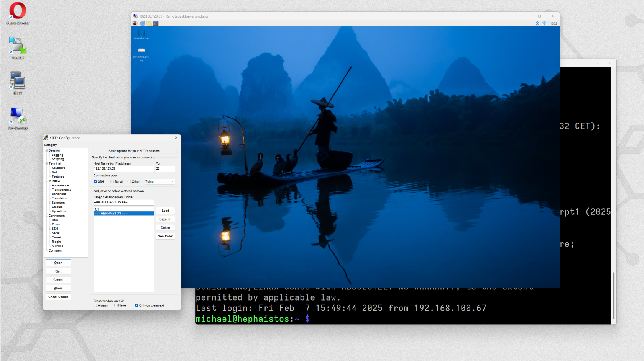This screenshot has width=644, height=361.
Task: Open the Appearance category
Action: pos(60,185)
